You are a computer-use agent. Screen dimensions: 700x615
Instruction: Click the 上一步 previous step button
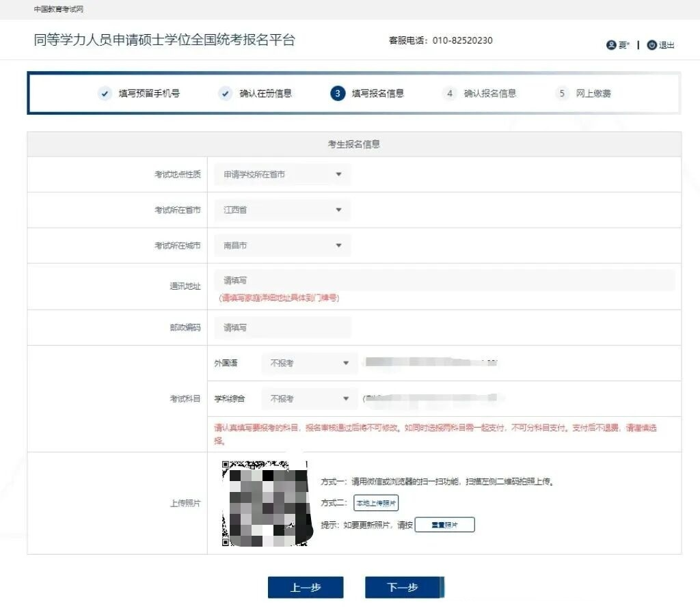click(306, 587)
